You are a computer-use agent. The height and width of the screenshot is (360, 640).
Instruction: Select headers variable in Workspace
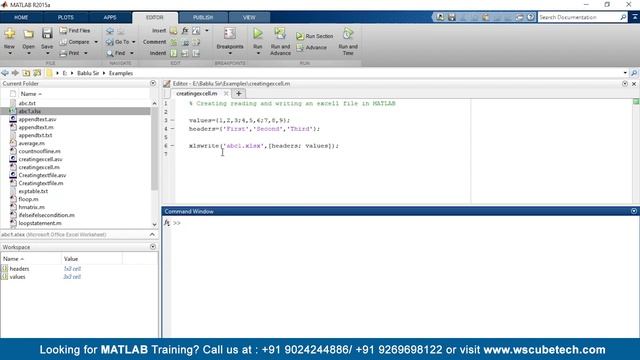[x=19, y=269]
